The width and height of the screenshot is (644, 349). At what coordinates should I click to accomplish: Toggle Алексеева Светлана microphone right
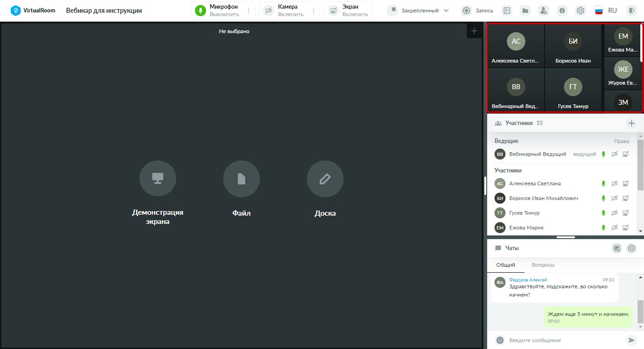click(604, 183)
